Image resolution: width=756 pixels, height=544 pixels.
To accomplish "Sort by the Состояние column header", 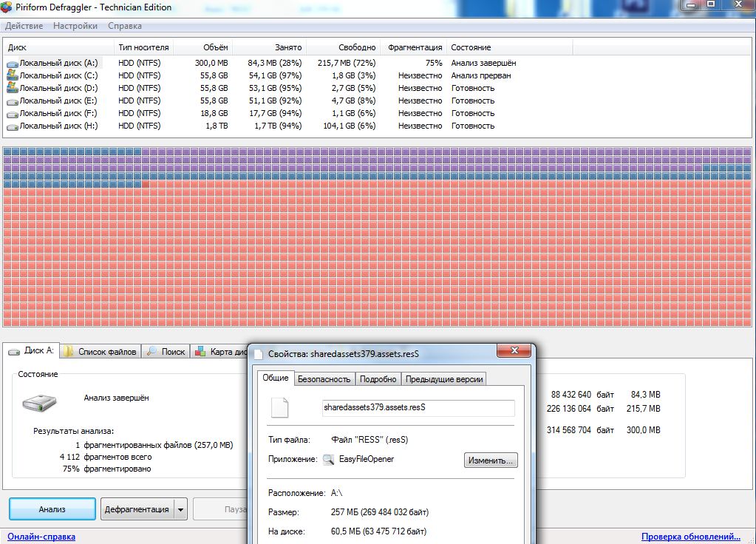I will pyautogui.click(x=510, y=47).
